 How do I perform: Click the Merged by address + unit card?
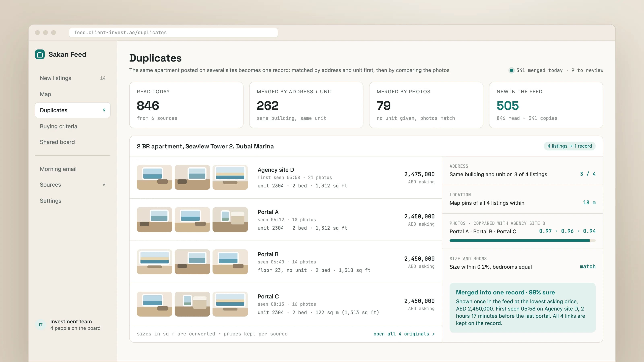pyautogui.click(x=306, y=105)
